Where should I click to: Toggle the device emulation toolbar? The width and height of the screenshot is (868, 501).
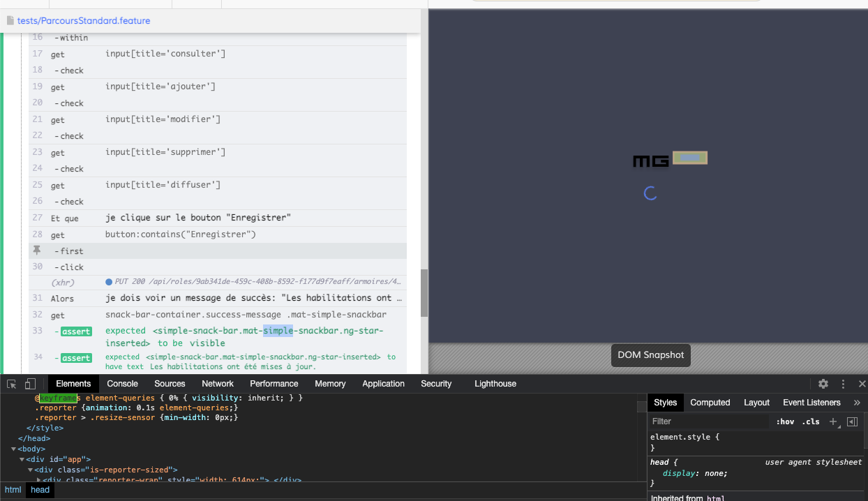point(29,384)
